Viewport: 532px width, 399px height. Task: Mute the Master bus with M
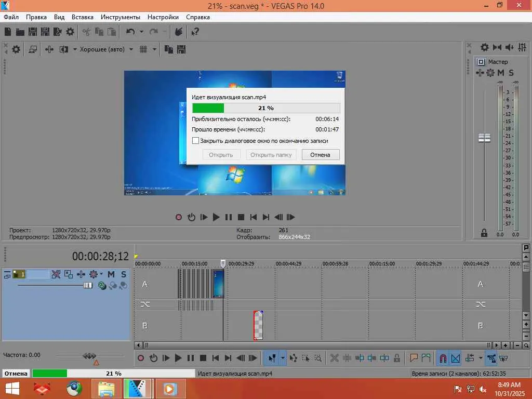click(x=500, y=73)
